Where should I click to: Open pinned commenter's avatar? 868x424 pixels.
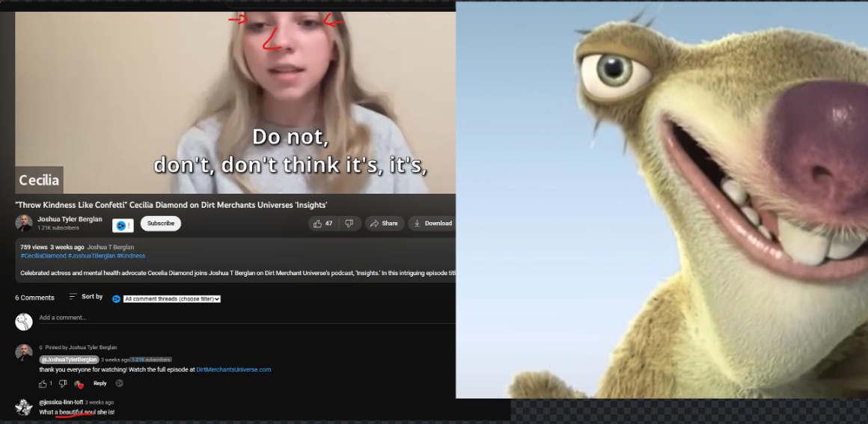click(24, 353)
